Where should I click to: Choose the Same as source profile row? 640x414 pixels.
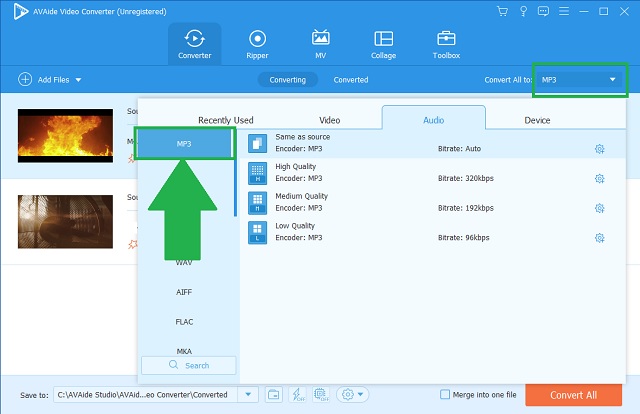click(x=433, y=143)
